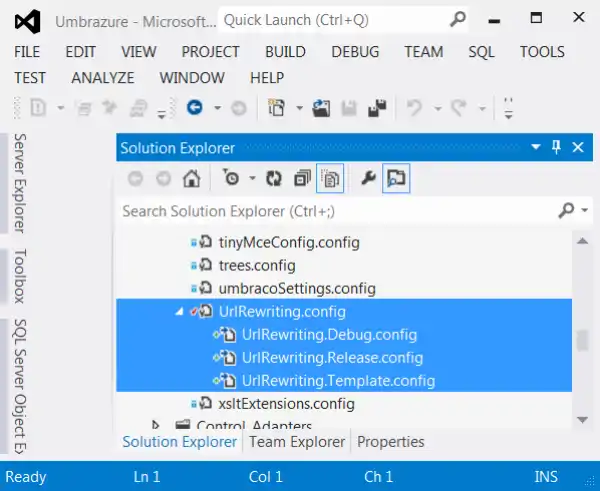
Task: Open the EDIT menu
Action: pos(80,52)
